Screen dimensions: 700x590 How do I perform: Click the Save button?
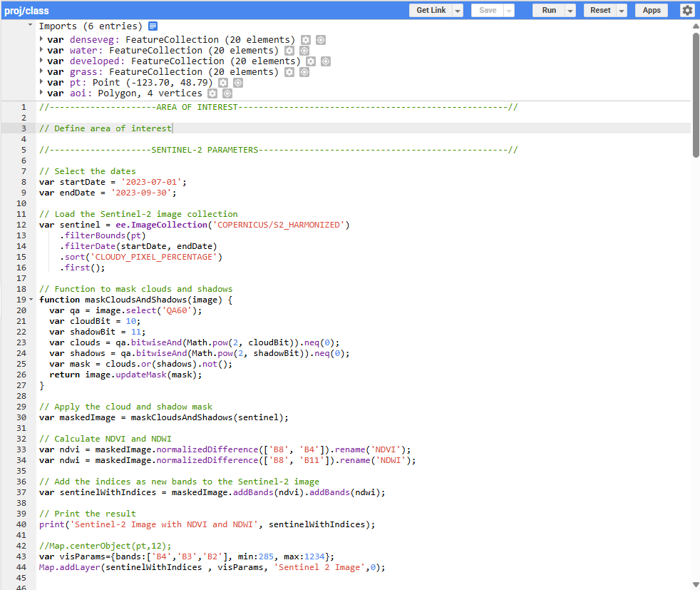click(x=488, y=10)
